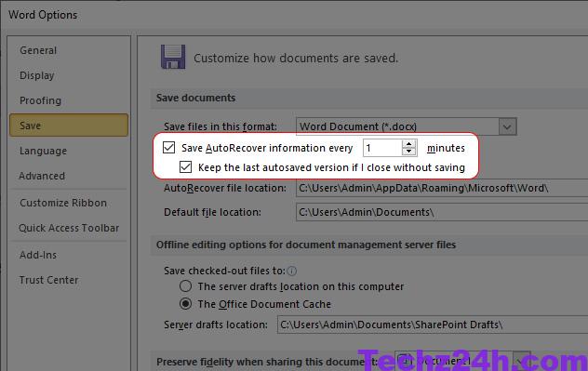Increase AutoRecover minutes with up arrow
The width and height of the screenshot is (588, 371).
[x=408, y=144]
